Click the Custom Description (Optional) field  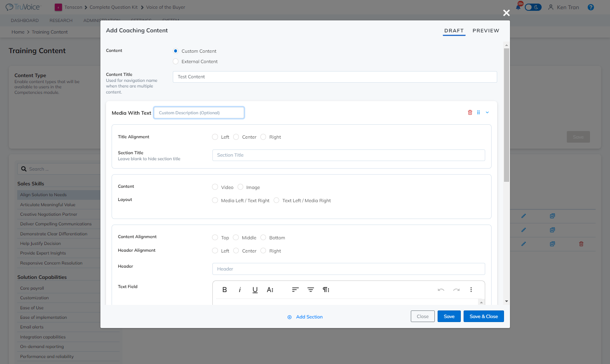coord(199,113)
